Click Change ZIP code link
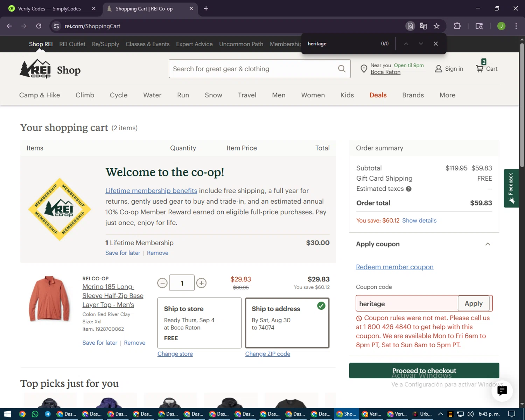525x420 pixels. tap(268, 354)
